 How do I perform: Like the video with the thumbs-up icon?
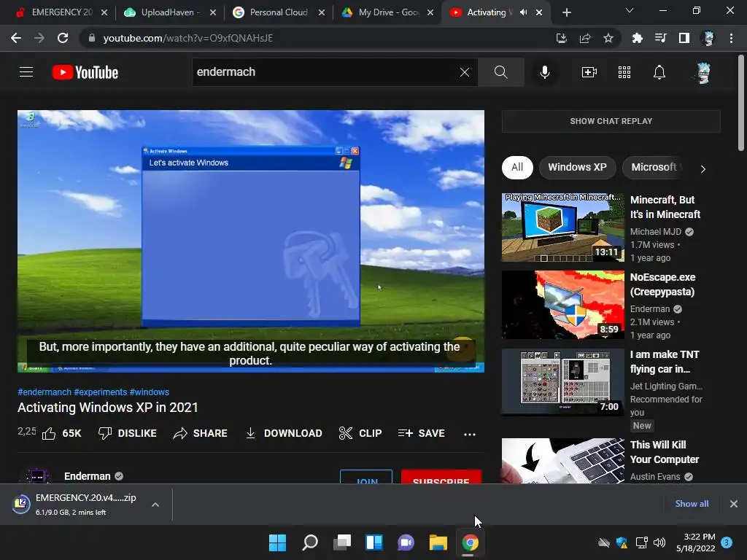[x=49, y=433]
